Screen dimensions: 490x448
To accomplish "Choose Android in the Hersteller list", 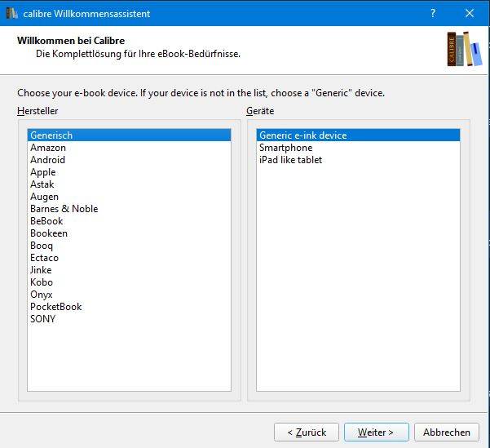I will pos(129,160).
